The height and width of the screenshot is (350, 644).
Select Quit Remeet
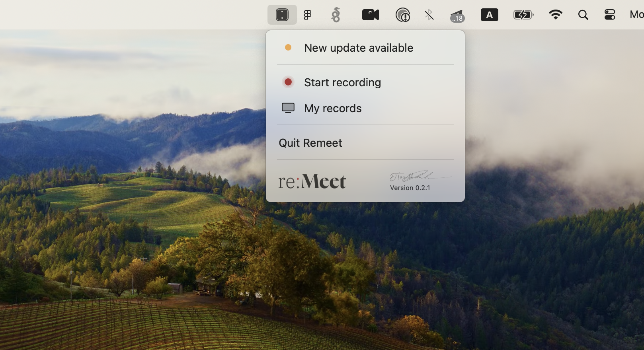tap(310, 143)
